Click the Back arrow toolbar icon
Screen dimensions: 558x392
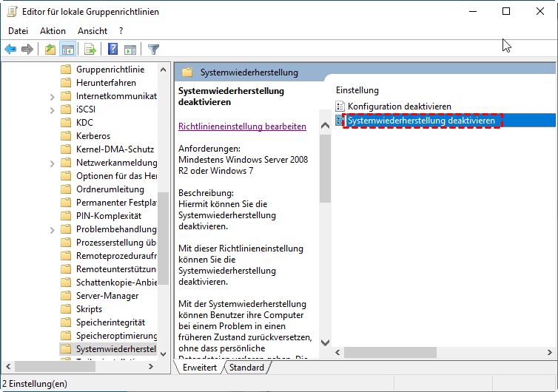point(10,49)
